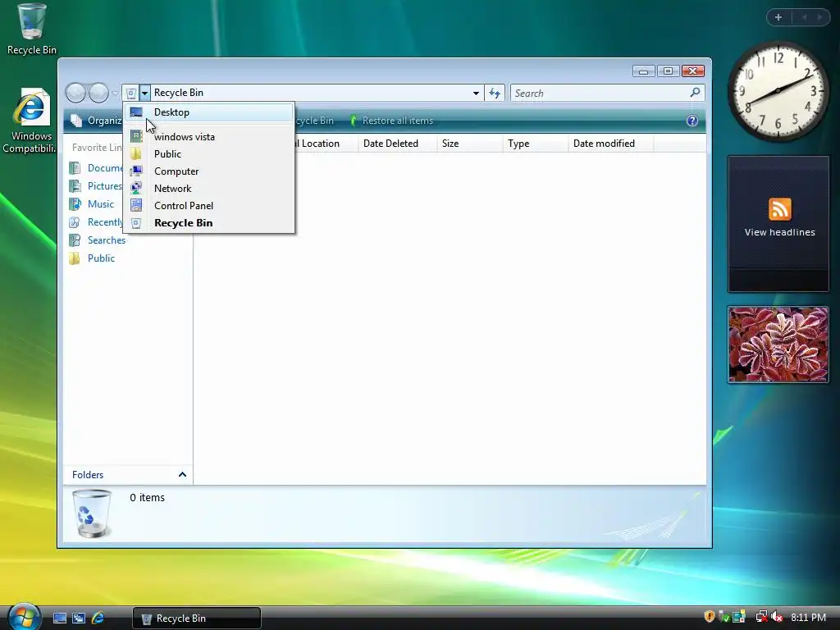Open the Windows Start orb

(23, 617)
